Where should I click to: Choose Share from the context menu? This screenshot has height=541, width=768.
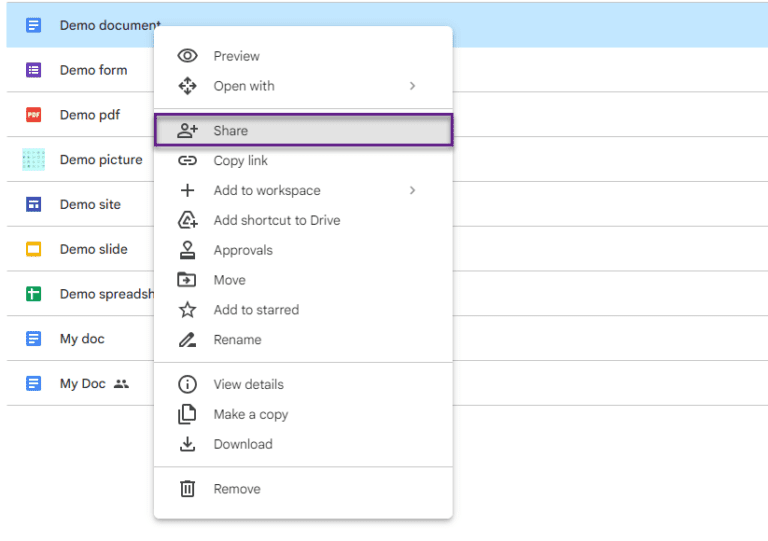pos(304,130)
